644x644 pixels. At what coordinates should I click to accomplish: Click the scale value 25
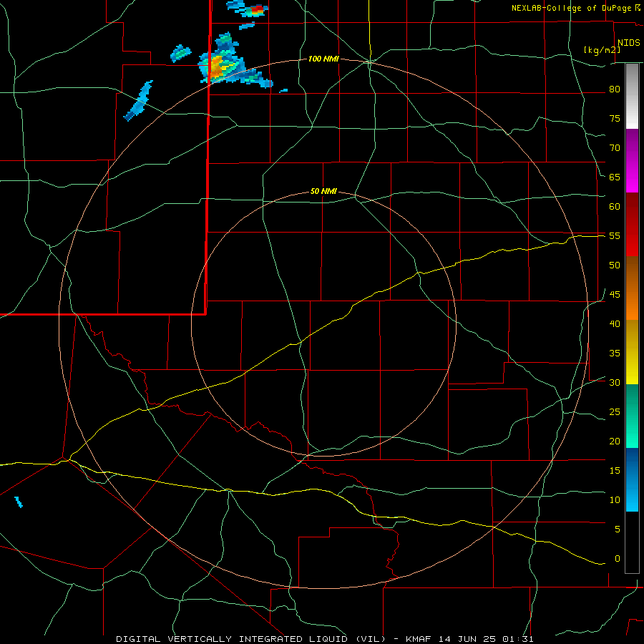tap(615, 412)
